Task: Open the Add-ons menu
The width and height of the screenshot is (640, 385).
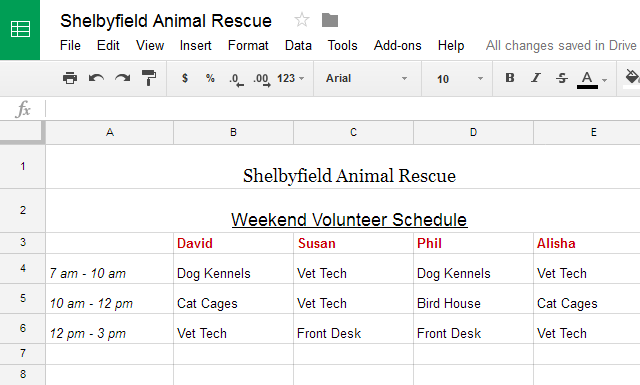Action: pos(398,45)
